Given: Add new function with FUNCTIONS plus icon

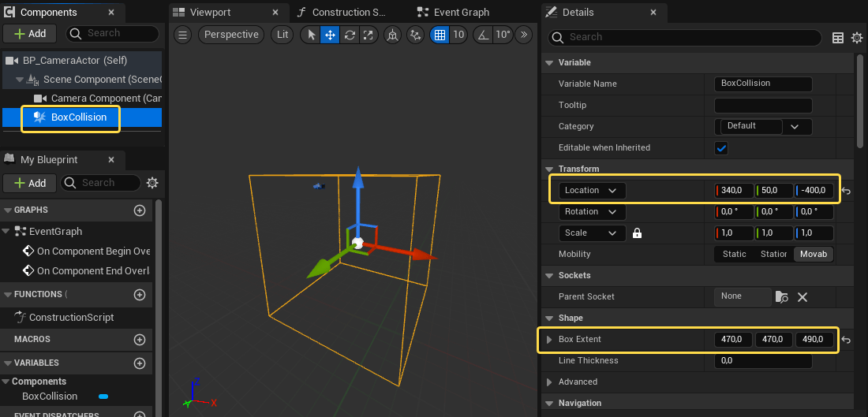Looking at the screenshot, I should pyautogui.click(x=140, y=295).
